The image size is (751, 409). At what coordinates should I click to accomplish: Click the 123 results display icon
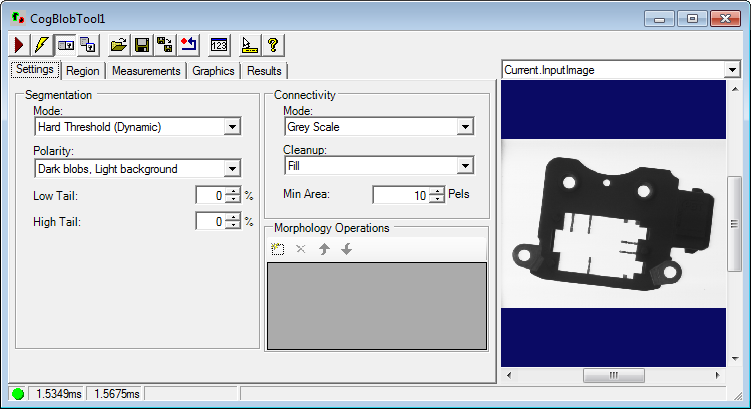219,44
